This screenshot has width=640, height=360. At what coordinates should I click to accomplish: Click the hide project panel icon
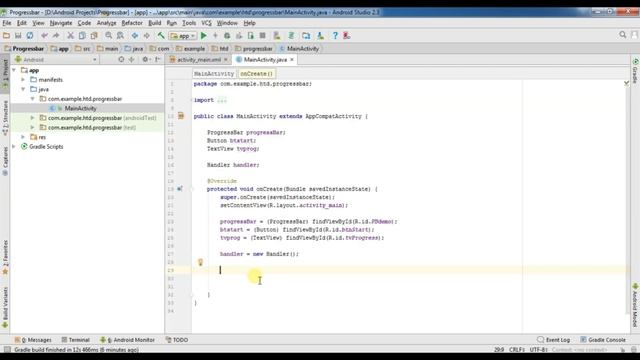click(158, 60)
